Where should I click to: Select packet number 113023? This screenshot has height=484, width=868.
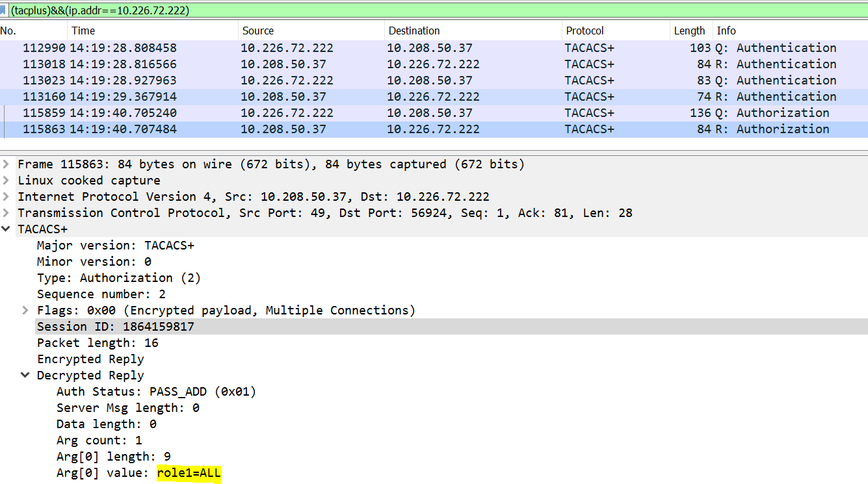(434, 81)
